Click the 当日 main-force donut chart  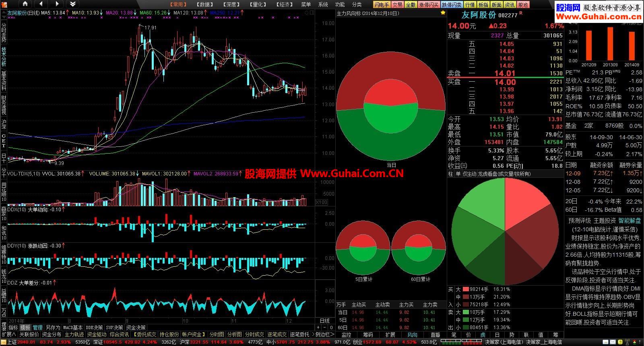391,106
